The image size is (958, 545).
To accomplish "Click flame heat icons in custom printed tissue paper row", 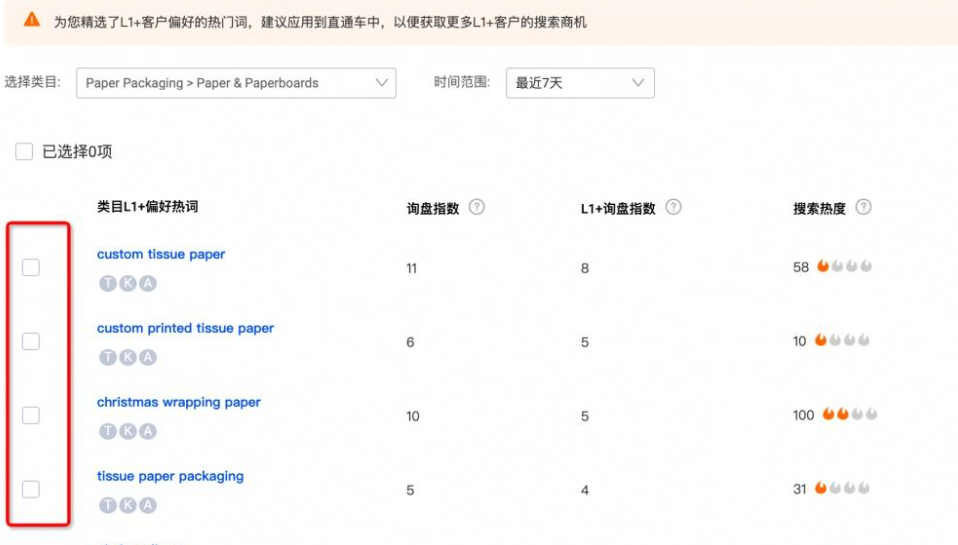I will coord(842,340).
